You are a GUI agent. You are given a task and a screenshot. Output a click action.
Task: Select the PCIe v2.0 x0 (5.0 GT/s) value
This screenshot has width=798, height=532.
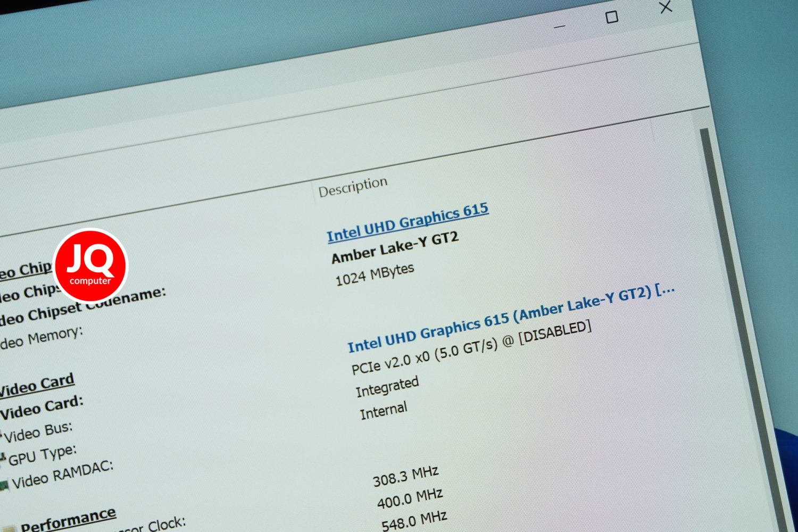click(x=470, y=347)
